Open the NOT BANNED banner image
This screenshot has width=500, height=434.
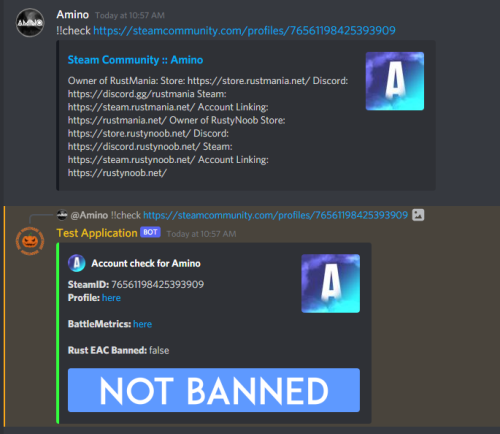point(214,390)
